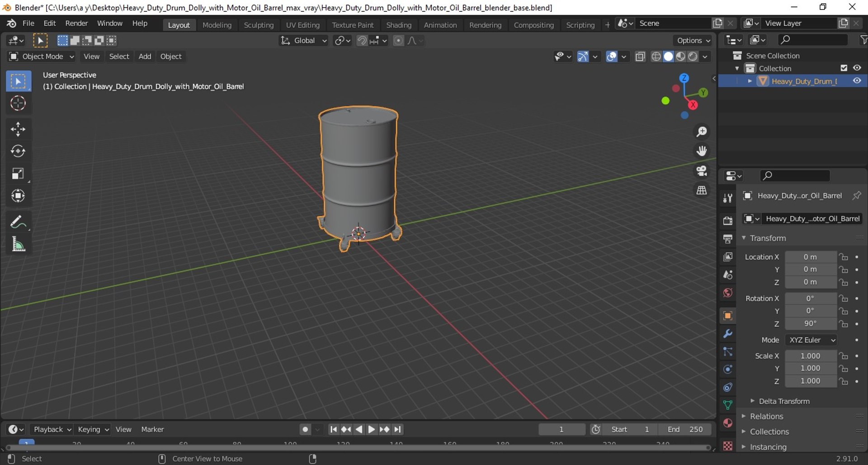Click the zoom viewport gizmo icon
Viewport: 868px width, 465px height.
coord(702,132)
